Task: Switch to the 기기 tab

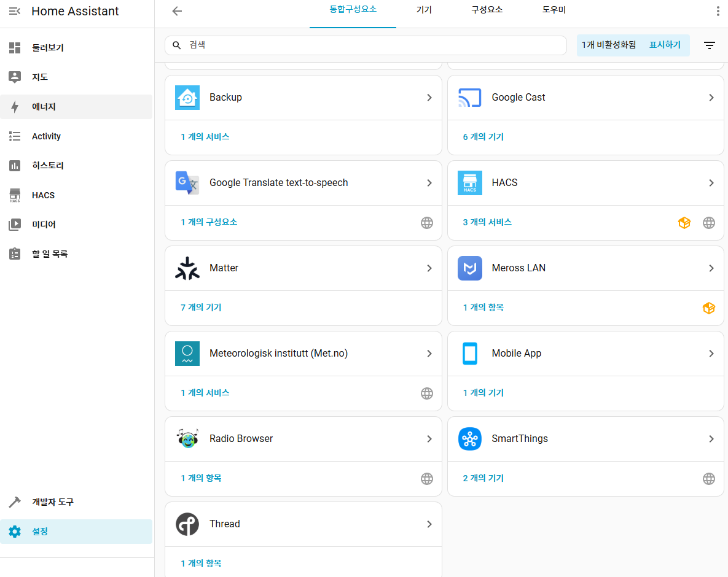Action: [424, 10]
